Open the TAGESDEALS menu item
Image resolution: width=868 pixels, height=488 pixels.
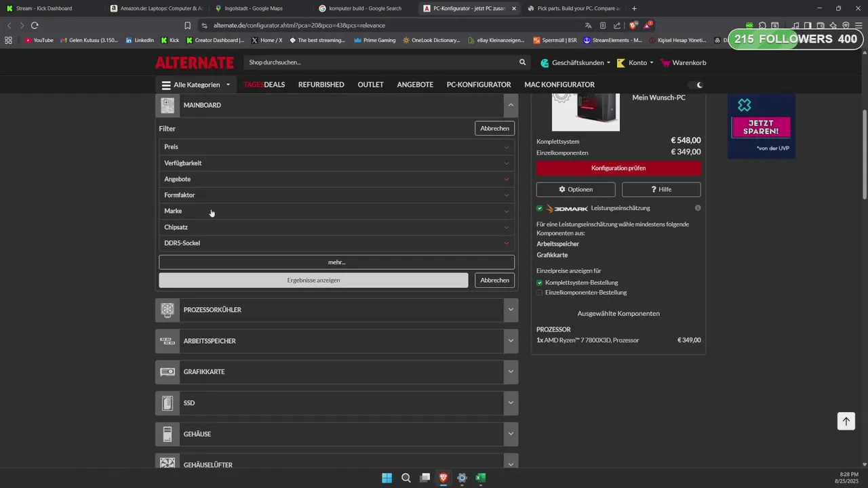[264, 85]
